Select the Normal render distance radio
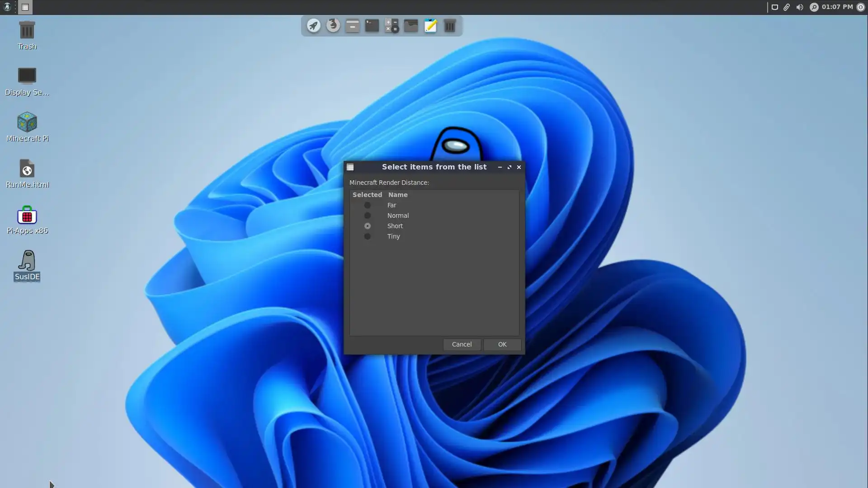Image resolution: width=868 pixels, height=488 pixels. 368,216
